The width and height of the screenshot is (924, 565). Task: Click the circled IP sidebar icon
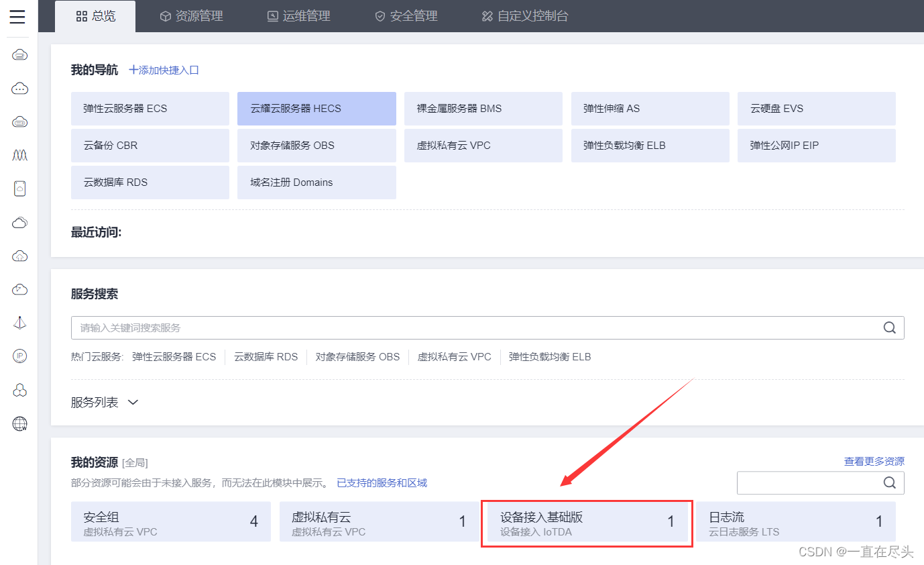coord(19,357)
